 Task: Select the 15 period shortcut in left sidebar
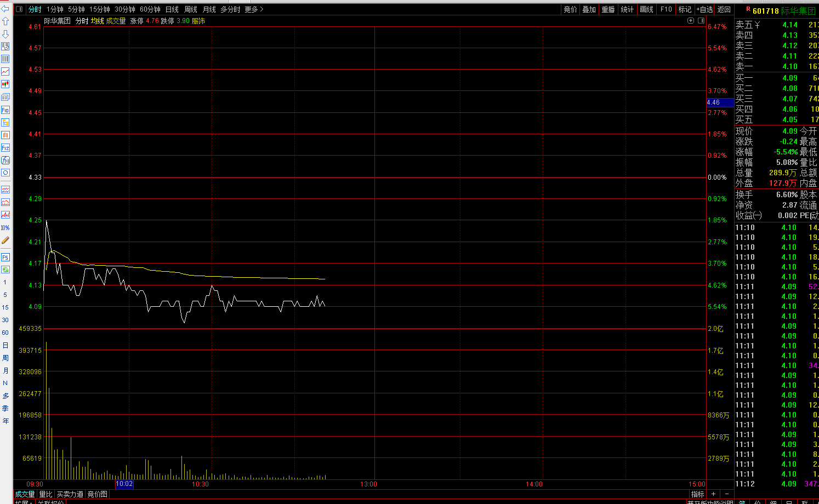point(5,307)
